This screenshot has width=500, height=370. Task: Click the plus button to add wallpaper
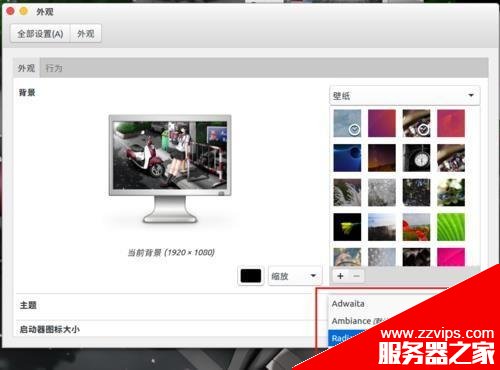pyautogui.click(x=340, y=276)
